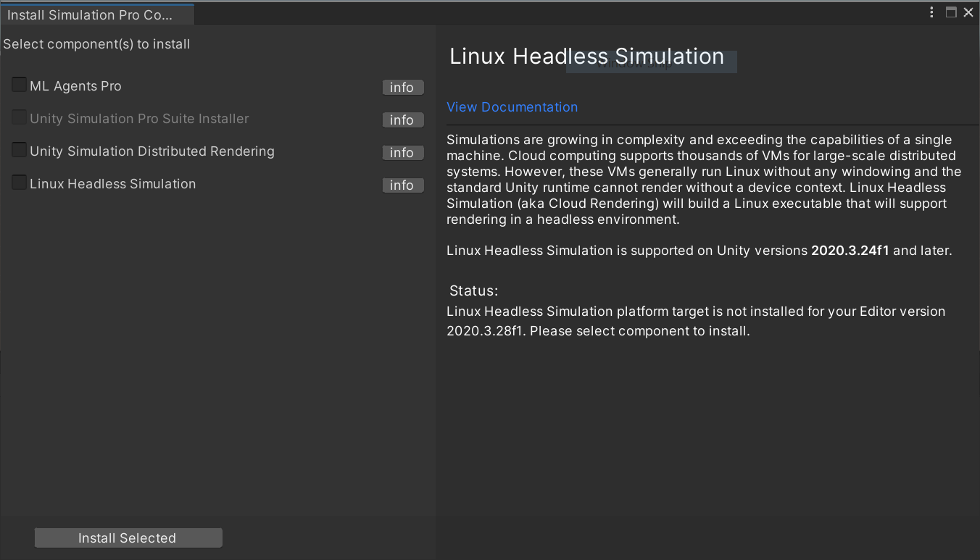Close the installer window
This screenshot has height=560, width=980.
pos(968,12)
